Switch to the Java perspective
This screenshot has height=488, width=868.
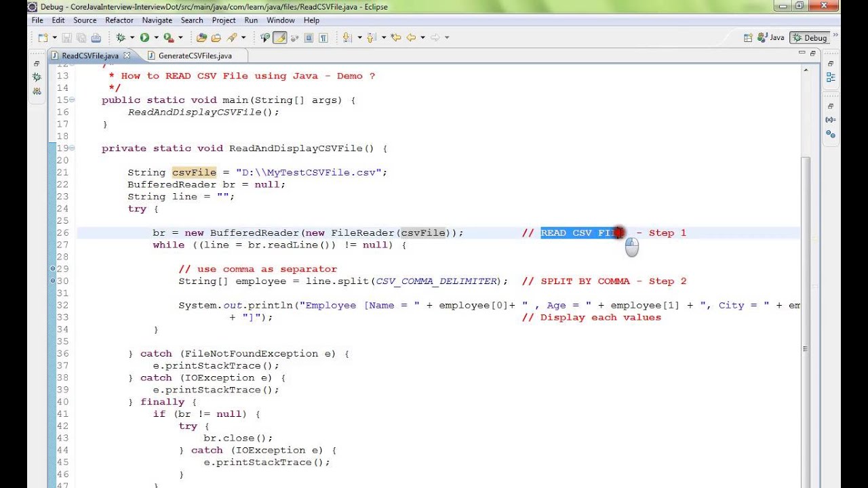pyautogui.click(x=771, y=38)
